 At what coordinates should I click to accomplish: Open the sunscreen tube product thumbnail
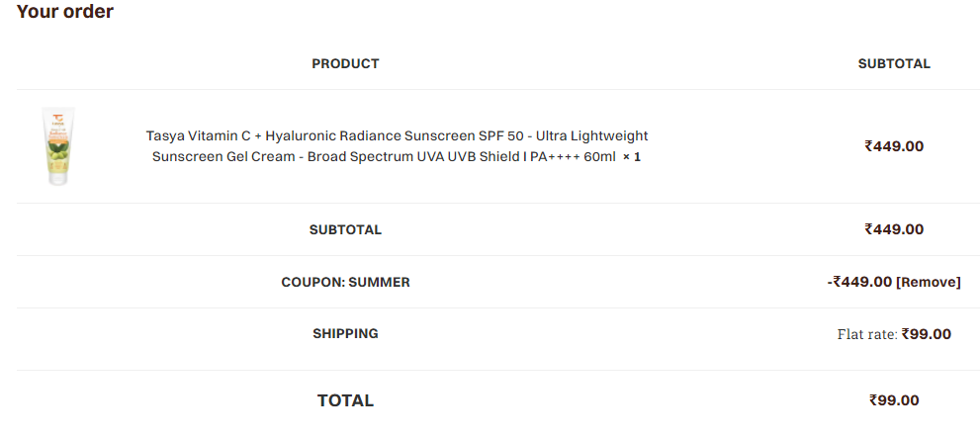coord(58,146)
